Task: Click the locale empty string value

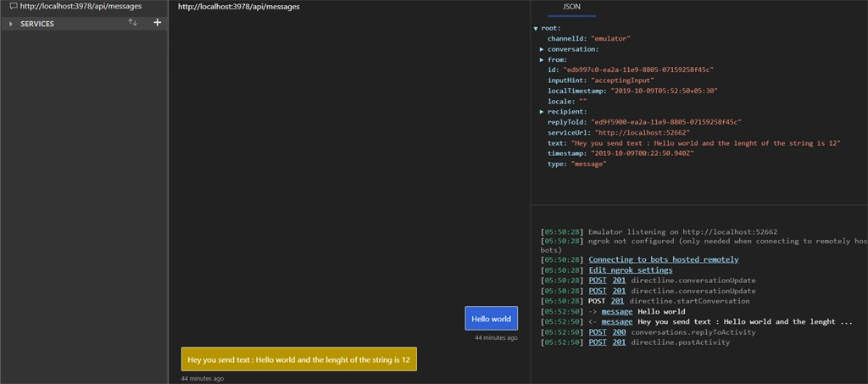Action: coord(582,101)
